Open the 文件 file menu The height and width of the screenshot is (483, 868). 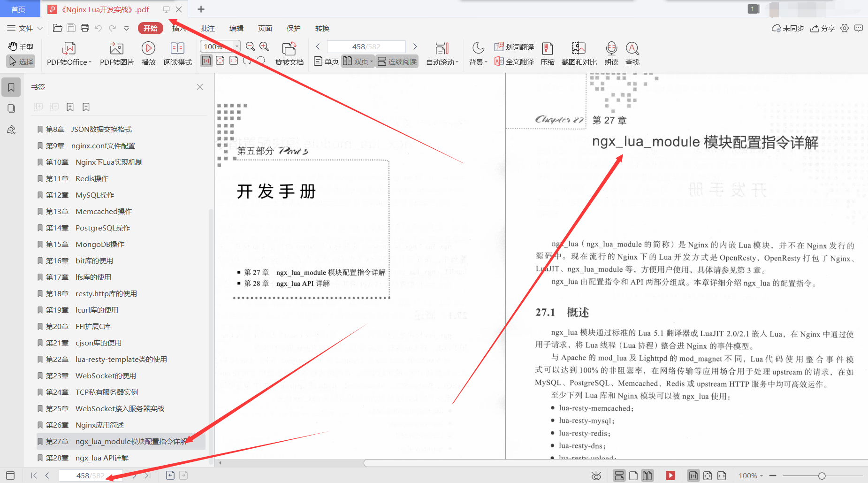point(24,28)
